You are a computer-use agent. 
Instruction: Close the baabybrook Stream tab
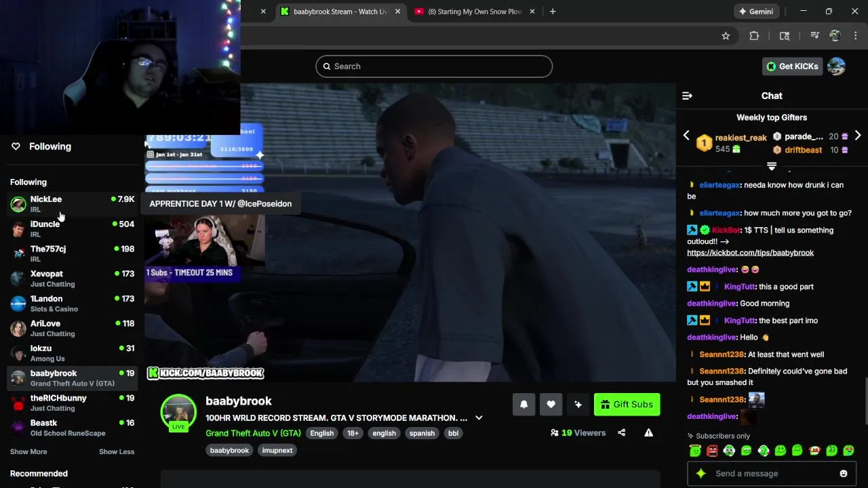[397, 12]
